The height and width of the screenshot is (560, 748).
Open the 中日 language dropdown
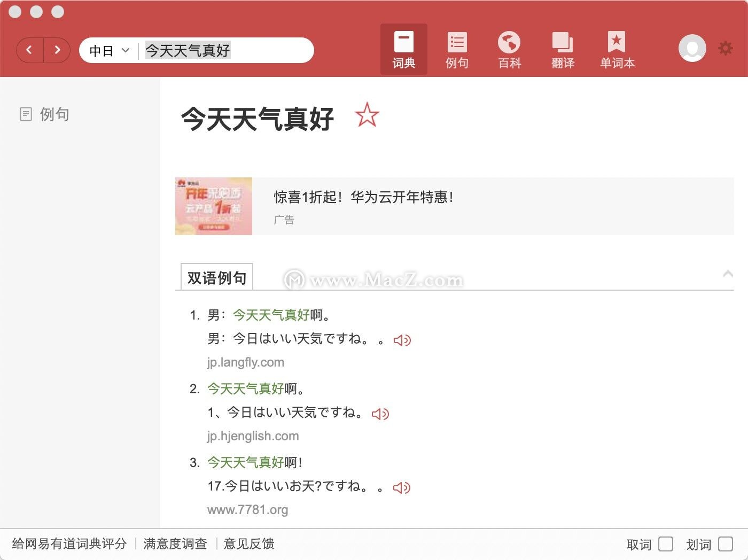click(109, 51)
